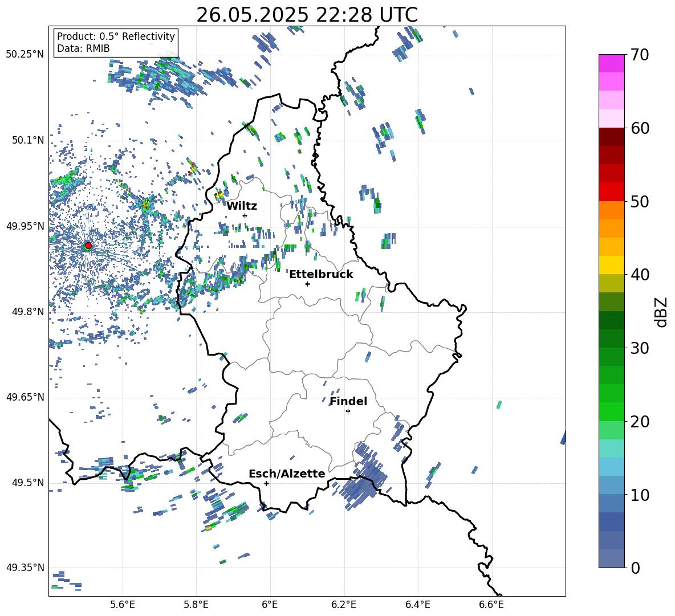Click the Esch/Alzette city label
The image size is (675, 616).
[287, 474]
